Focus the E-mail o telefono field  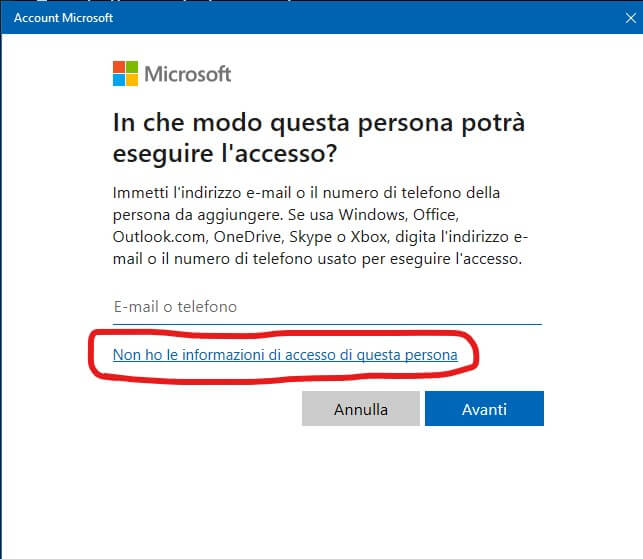(326, 307)
